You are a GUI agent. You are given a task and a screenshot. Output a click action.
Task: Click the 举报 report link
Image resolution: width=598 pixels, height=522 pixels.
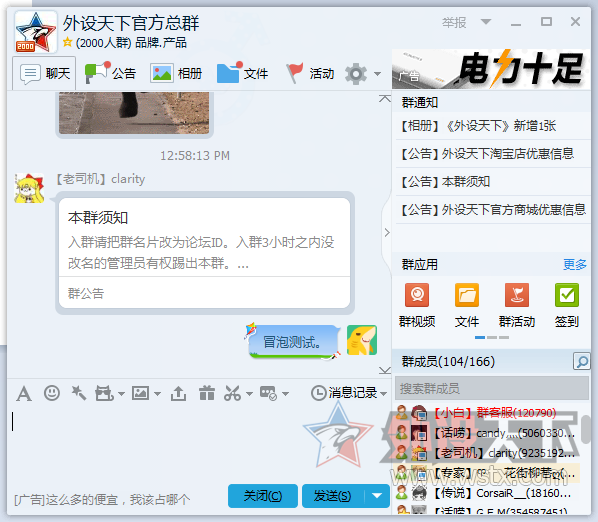[x=454, y=22]
